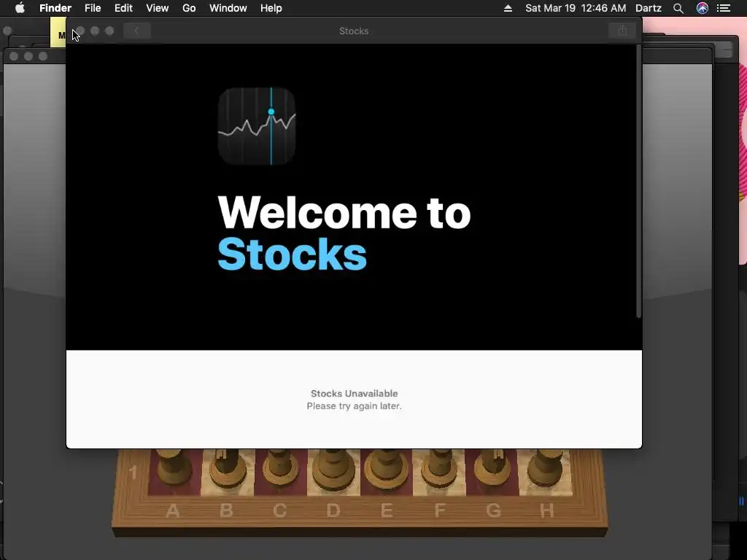Click the 'Please try again later.' text
The width and height of the screenshot is (747, 560).
354,406
